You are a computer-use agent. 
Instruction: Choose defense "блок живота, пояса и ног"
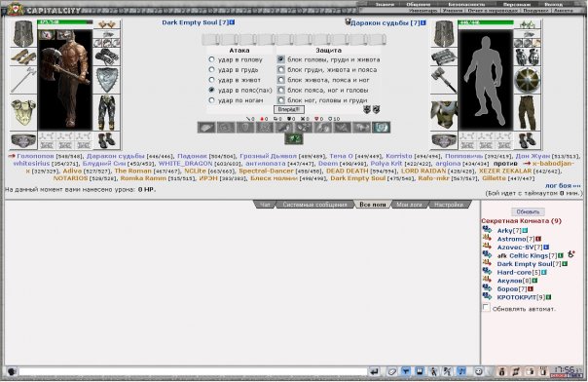[281, 80]
